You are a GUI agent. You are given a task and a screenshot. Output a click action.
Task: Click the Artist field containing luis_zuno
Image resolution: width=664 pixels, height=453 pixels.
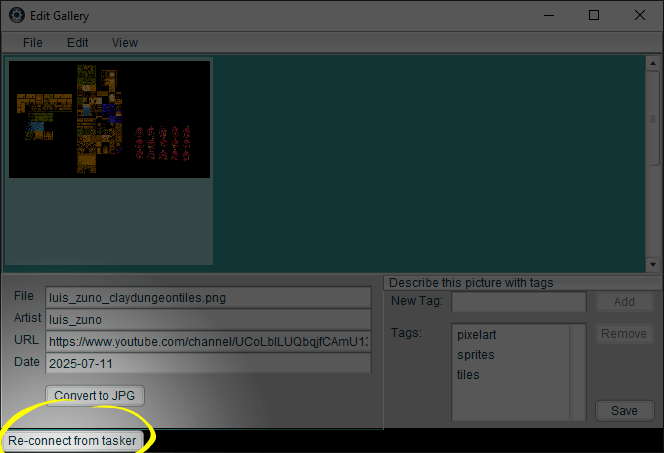(x=208, y=319)
